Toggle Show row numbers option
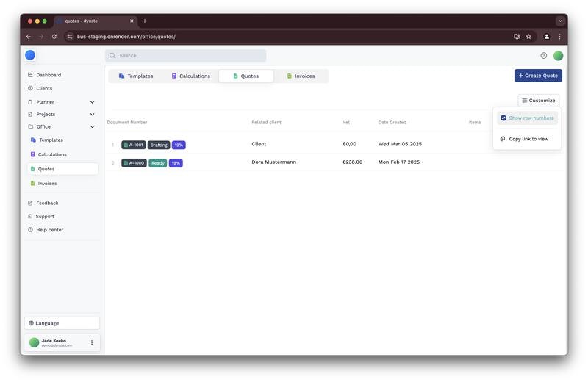 527,118
